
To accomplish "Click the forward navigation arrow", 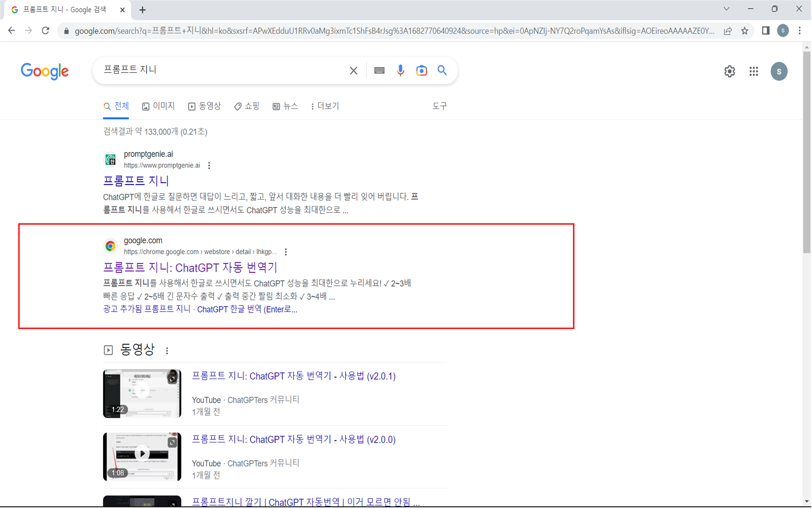I will coord(29,31).
